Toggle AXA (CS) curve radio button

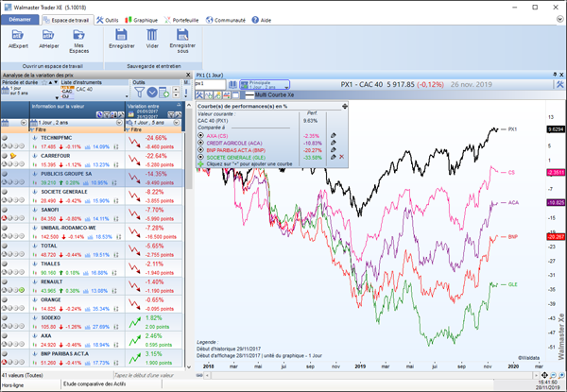point(200,135)
